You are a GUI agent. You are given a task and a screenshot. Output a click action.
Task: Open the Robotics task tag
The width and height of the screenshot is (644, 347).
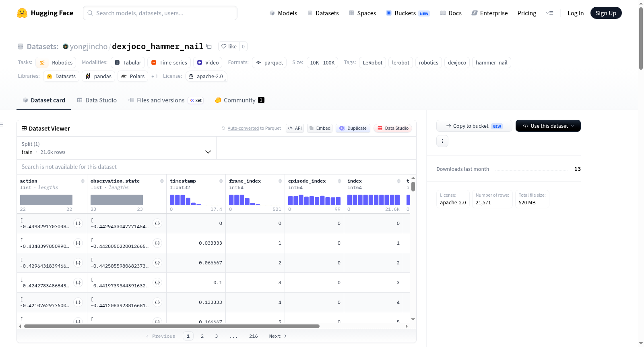[x=56, y=62]
